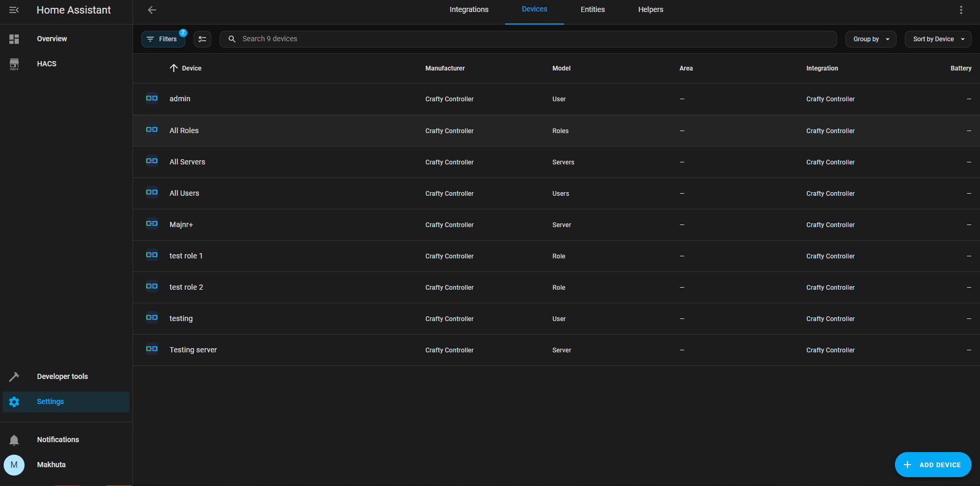Screen dimensions: 980x486
Task: Click the search magnifier icon
Action: (232, 39)
